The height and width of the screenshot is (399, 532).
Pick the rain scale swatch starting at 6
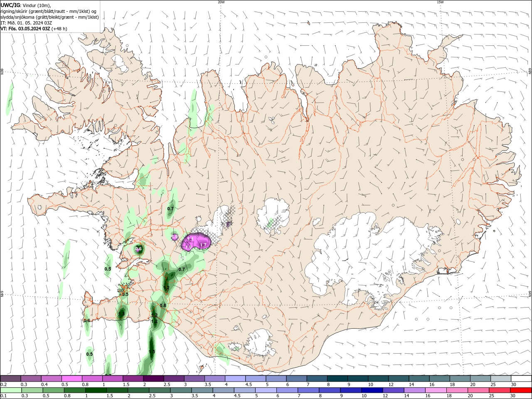(x=287, y=390)
